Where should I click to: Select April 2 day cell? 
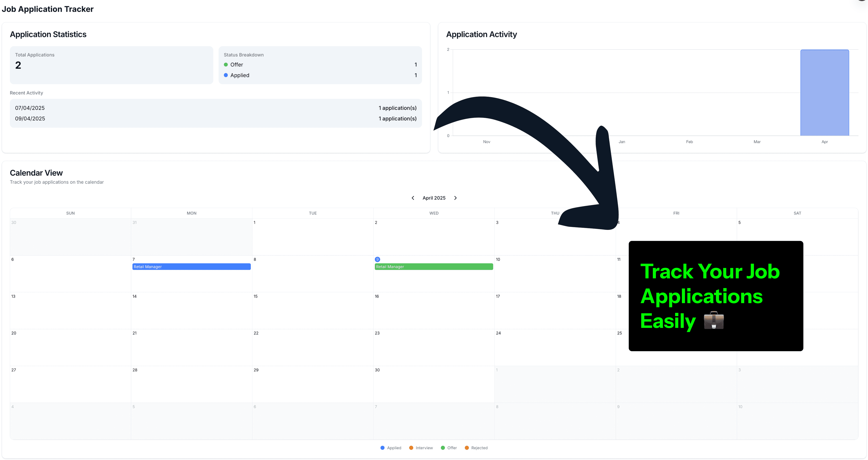click(x=434, y=237)
